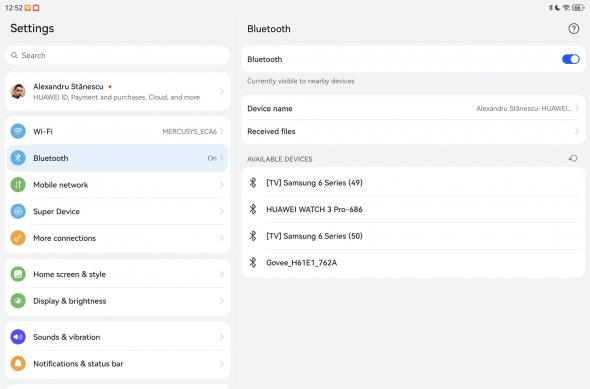This screenshot has height=389, width=590.
Task: Connect to Govee_H61E1_762A device
Action: click(413, 263)
